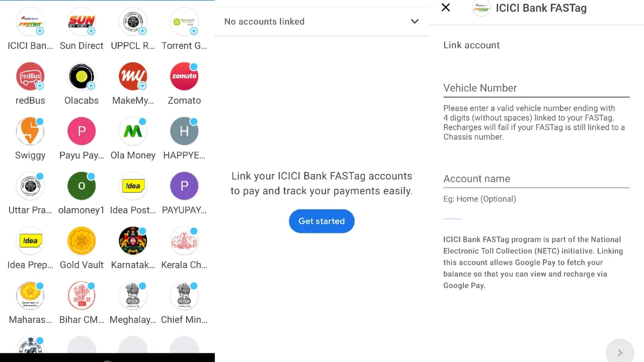Open the Olacabs icon

click(x=82, y=76)
